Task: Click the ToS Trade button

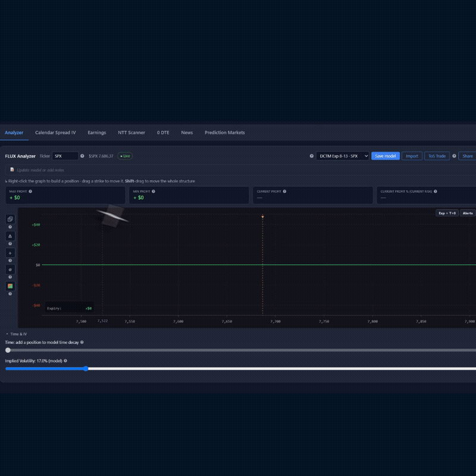Action: click(437, 156)
